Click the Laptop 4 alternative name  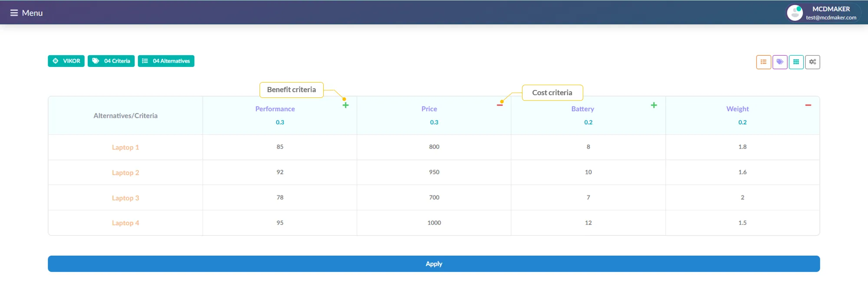(x=125, y=223)
